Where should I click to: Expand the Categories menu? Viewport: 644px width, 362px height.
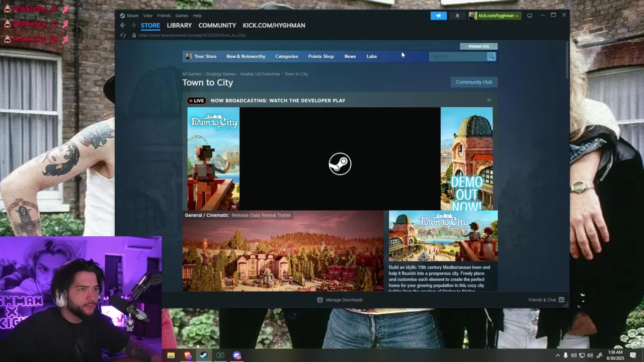coord(286,56)
